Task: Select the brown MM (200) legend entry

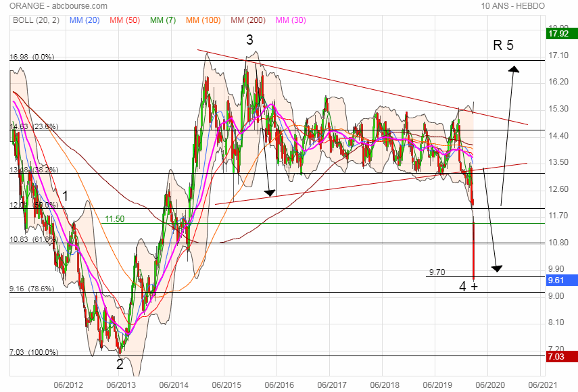Action: 248,20
